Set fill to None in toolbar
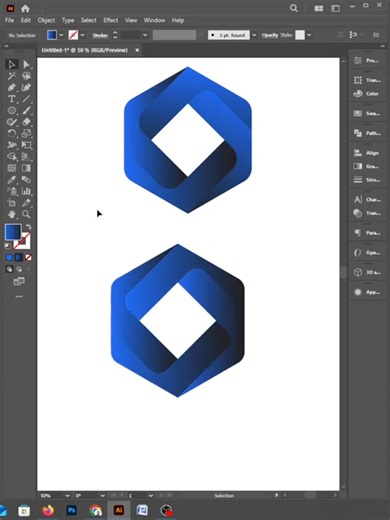390x520 pixels. click(x=29, y=257)
